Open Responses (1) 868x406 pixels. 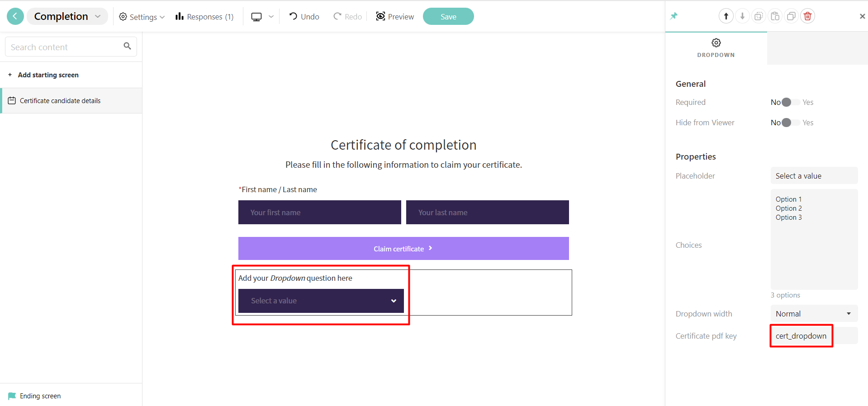click(x=204, y=17)
